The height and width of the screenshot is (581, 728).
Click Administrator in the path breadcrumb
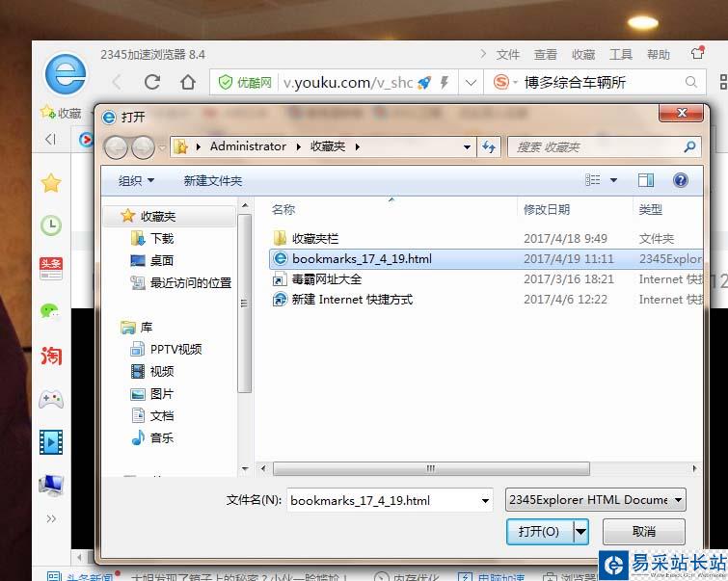(248, 146)
